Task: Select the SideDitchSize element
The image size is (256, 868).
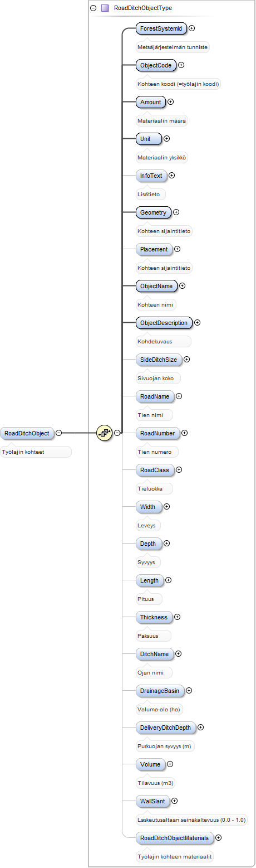Action: (x=159, y=360)
